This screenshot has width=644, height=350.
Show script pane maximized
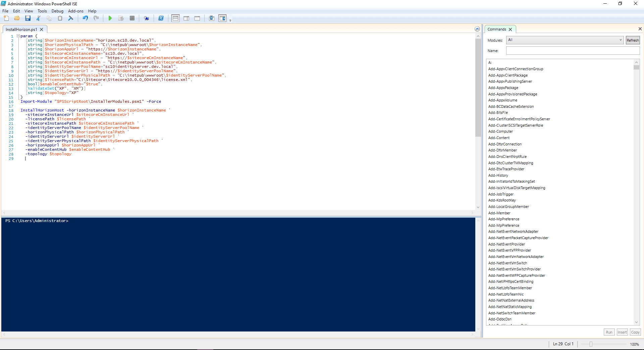coord(197,18)
